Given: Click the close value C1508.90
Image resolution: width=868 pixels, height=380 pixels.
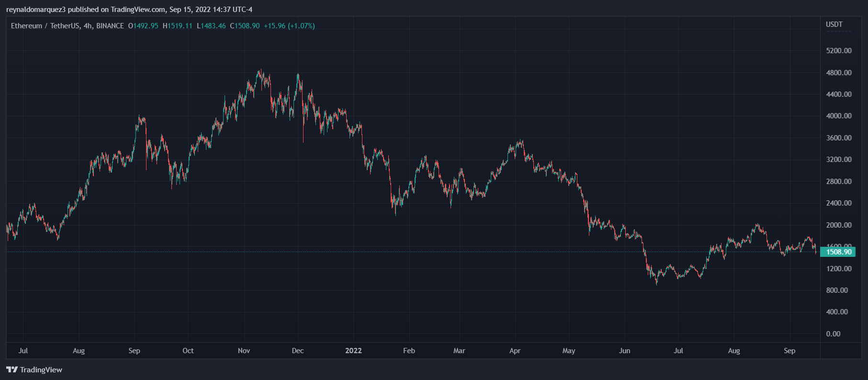Looking at the screenshot, I should point(245,26).
